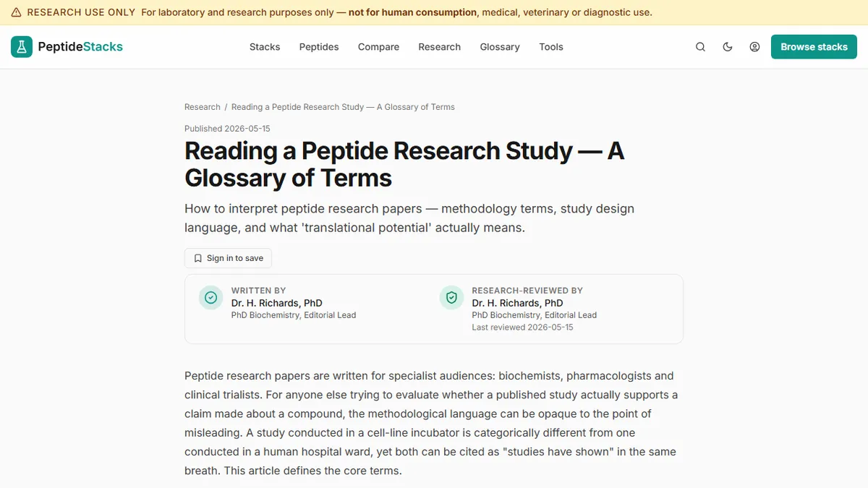The image size is (868, 488).
Task: Click the warning triangle icon in banner
Action: [16, 12]
